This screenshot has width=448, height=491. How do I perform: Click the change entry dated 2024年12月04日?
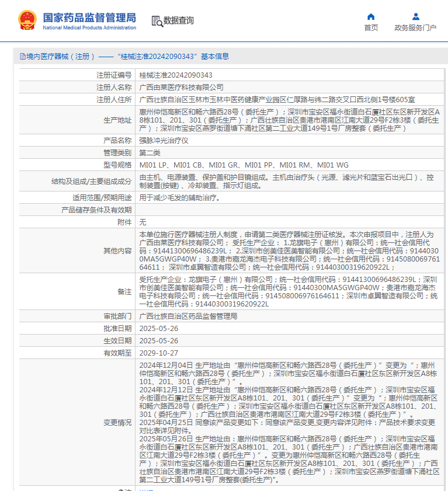pos(288,374)
